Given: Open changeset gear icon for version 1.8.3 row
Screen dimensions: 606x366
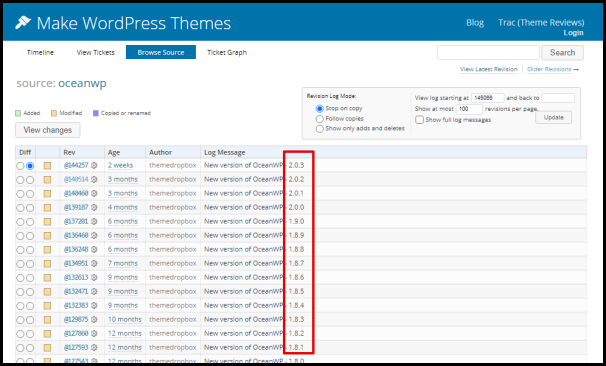Looking at the screenshot, I should point(94,320).
